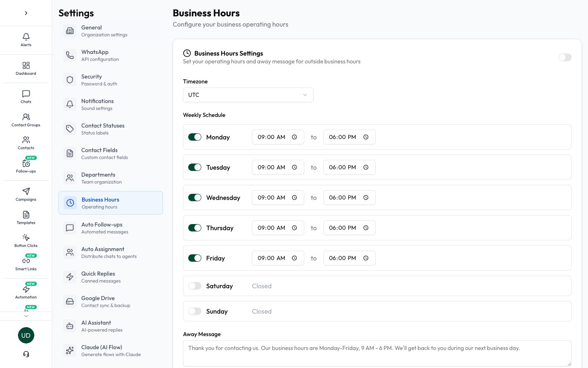588x368 pixels.
Task: Click Tuesday start time 09:00 AM field
Action: pyautogui.click(x=278, y=167)
